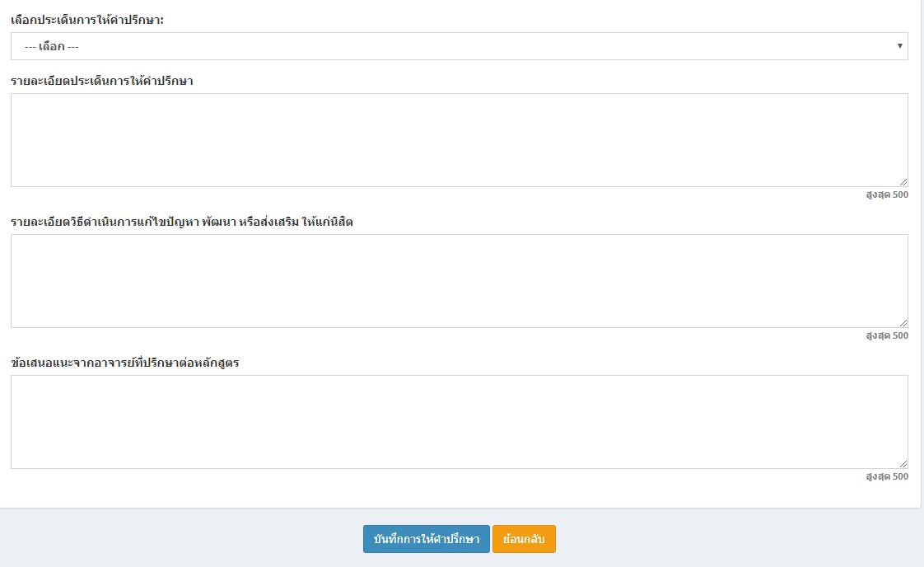Click resize handle of รายละเอียดวิธีดำเนินการแก้ไขปัญหา box
Screen dimensions: 924x567
pyautogui.click(x=903, y=323)
